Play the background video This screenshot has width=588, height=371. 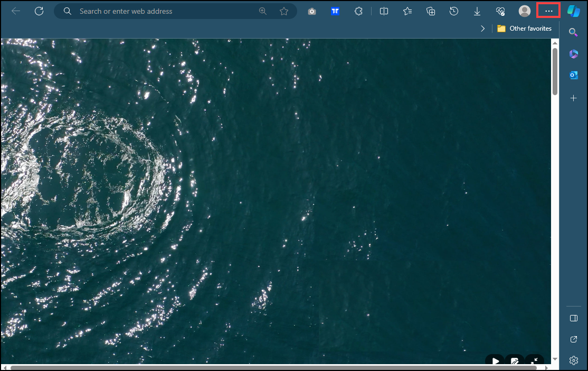[x=495, y=361]
